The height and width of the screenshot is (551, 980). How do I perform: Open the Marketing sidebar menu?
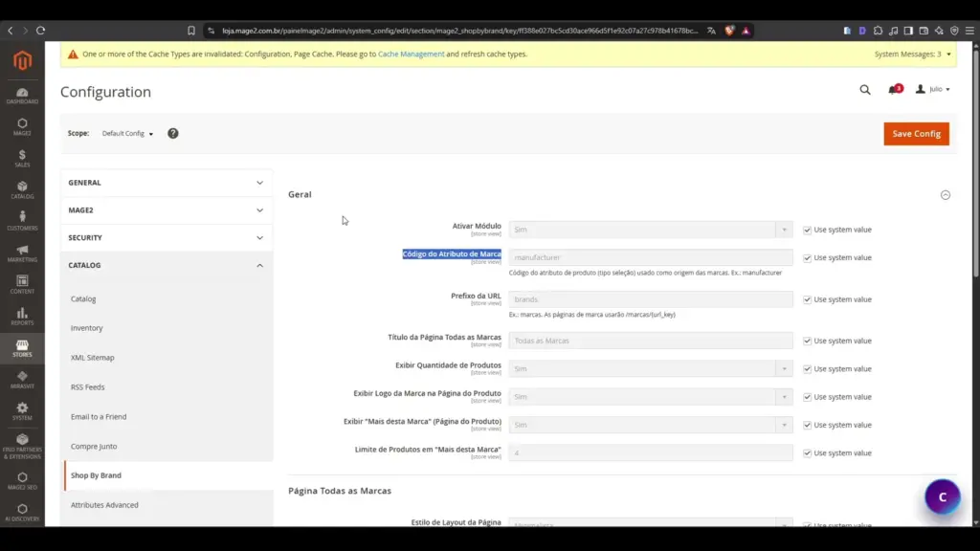pos(23,253)
